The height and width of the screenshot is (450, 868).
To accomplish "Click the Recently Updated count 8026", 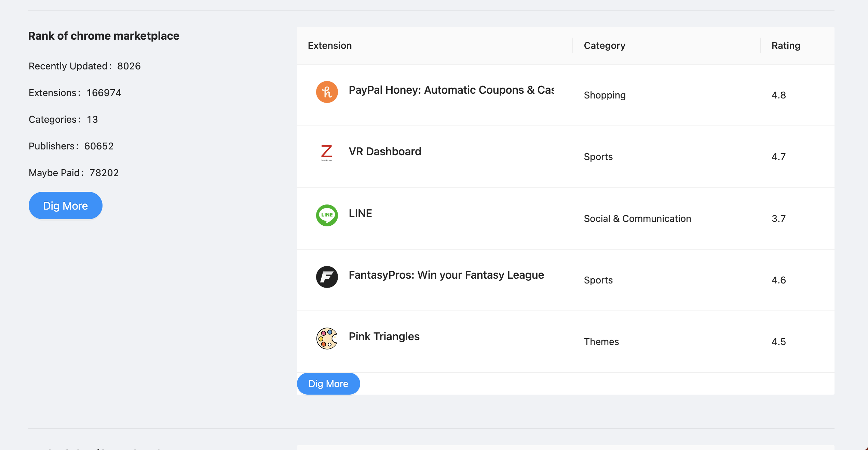I will [129, 66].
